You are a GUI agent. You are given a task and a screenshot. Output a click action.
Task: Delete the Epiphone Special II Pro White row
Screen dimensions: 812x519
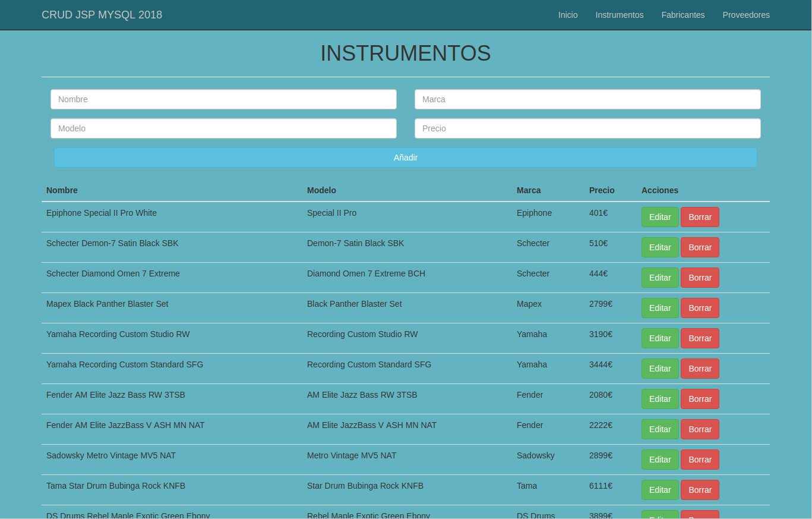point(700,217)
